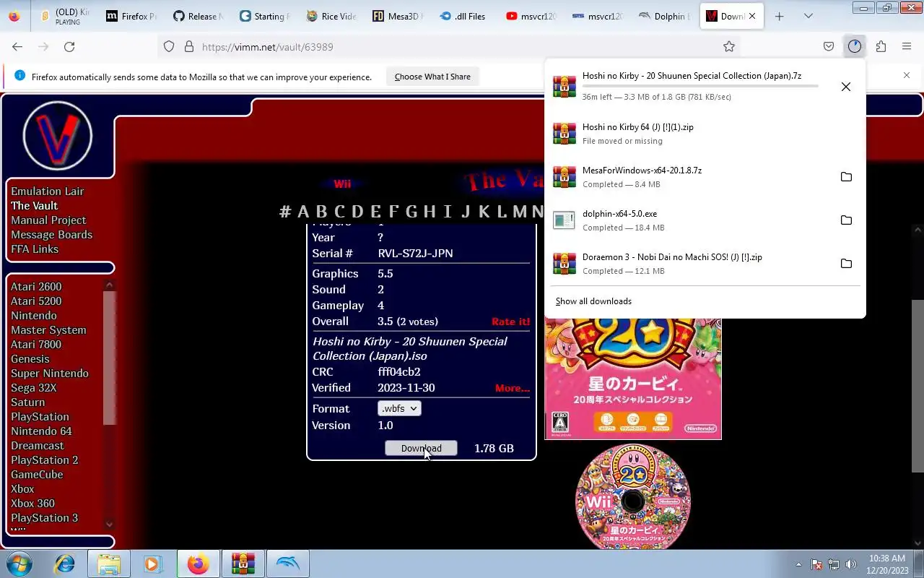Bookmark this page with the star icon
Image resolution: width=924 pixels, height=578 pixels.
729,46
